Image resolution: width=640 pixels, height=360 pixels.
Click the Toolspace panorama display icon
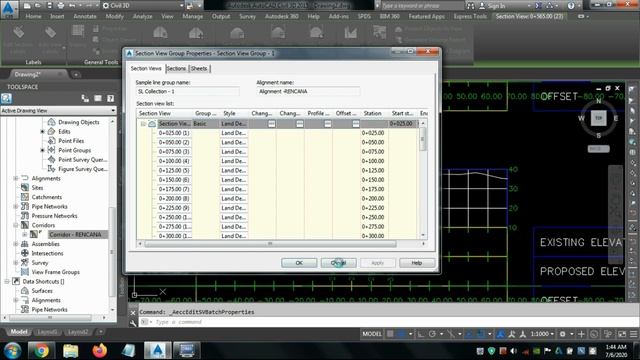[x=98, y=98]
